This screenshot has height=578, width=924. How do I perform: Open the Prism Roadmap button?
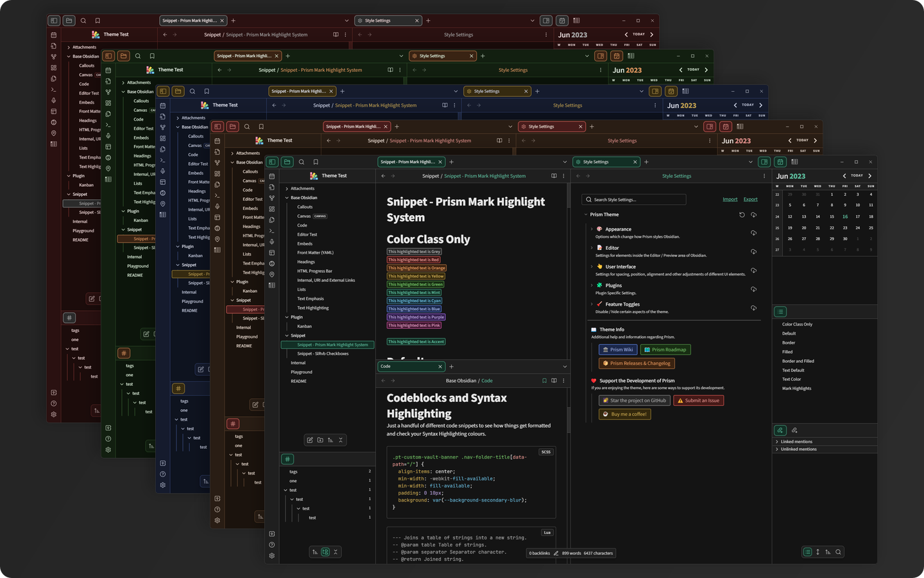point(666,350)
